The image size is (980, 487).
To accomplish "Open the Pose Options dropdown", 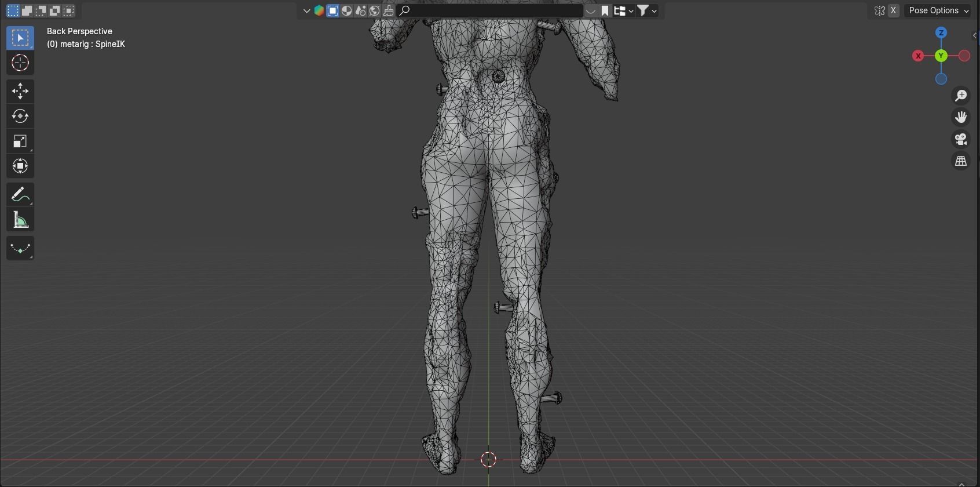I will coord(938,10).
